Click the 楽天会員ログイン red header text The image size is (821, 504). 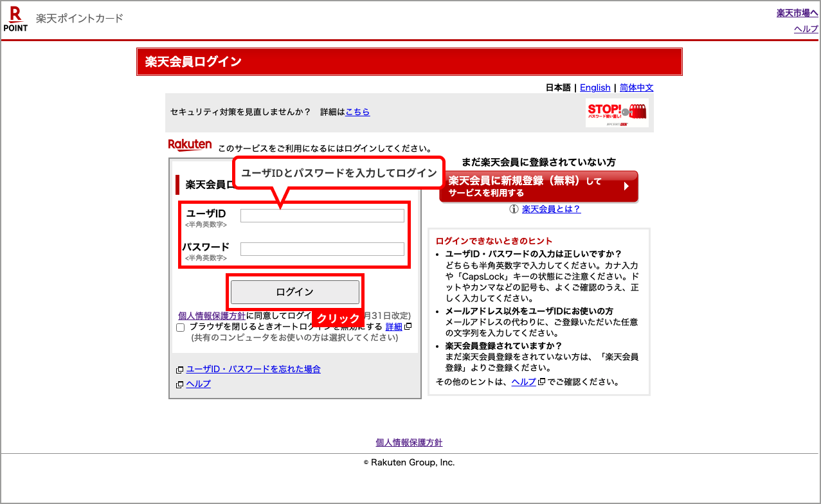tap(194, 62)
